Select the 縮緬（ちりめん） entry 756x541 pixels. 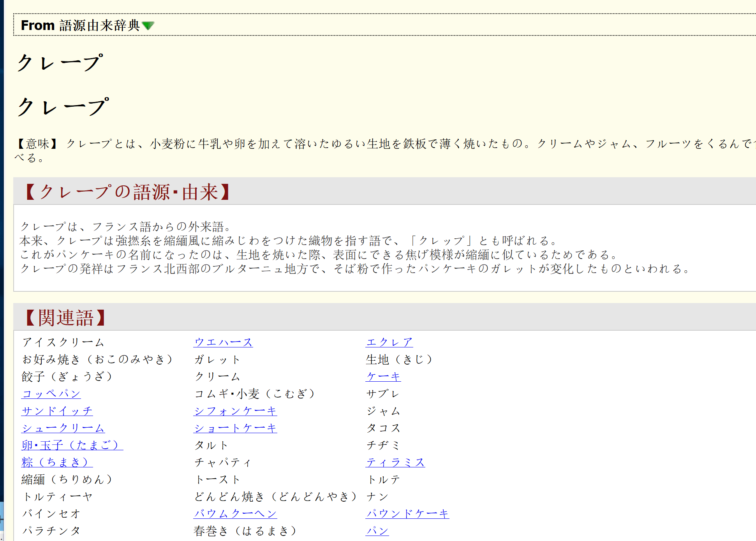[x=67, y=479]
